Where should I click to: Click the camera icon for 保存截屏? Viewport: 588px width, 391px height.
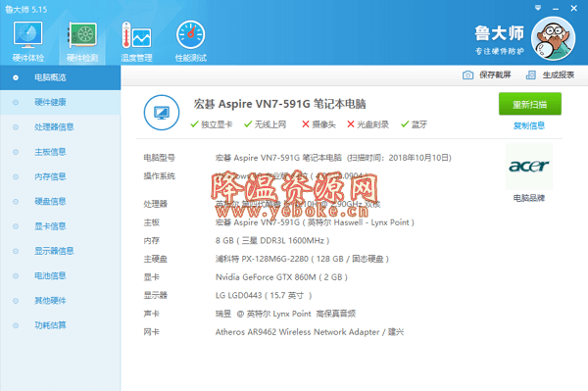(x=467, y=75)
